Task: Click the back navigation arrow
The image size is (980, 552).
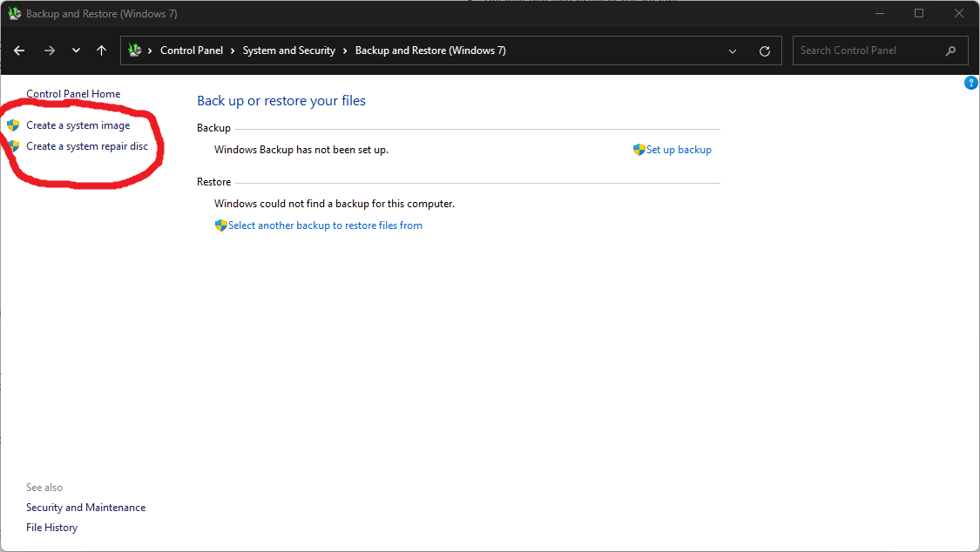Action: (19, 50)
